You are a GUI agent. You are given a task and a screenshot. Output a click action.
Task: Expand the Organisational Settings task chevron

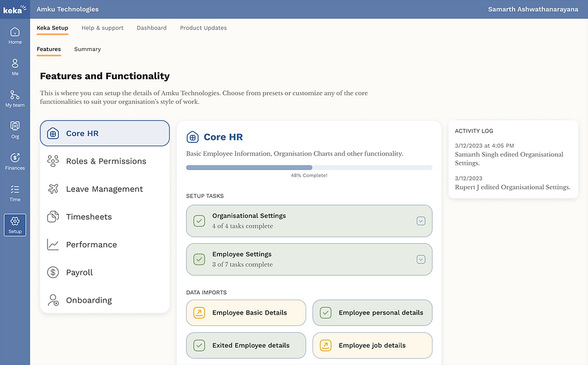(421, 221)
